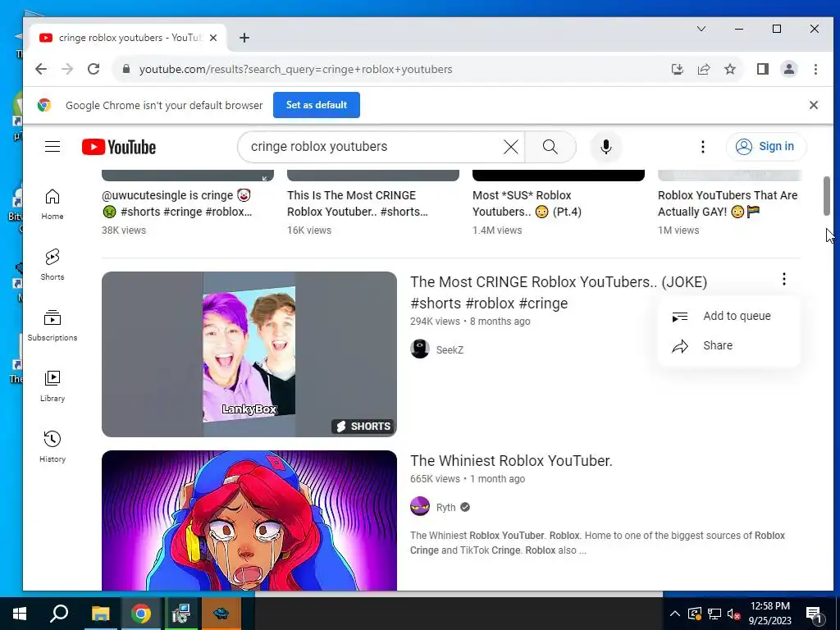Image resolution: width=840 pixels, height=630 pixels.
Task: Open File Explorer from the taskbar
Action: click(100, 614)
